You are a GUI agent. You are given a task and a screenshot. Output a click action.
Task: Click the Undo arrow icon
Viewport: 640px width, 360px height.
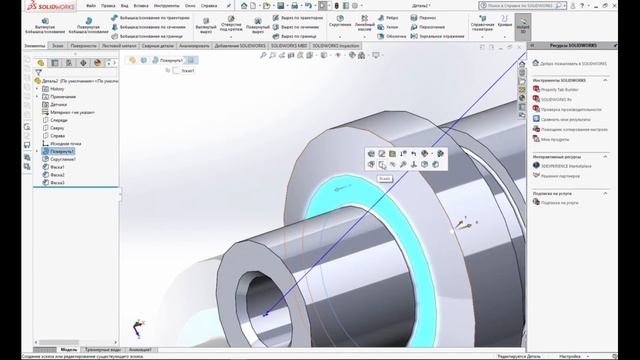pyautogui.click(x=308, y=6)
